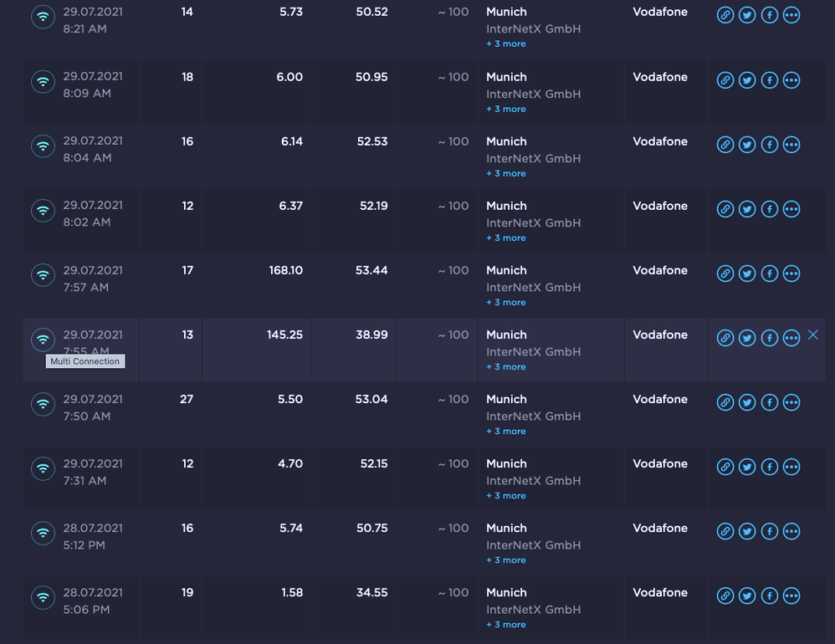Share the 7:50 AM result on Twitter

click(747, 402)
